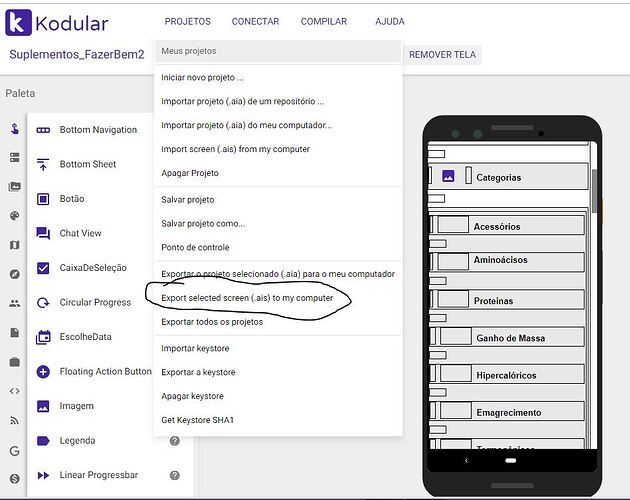The image size is (630, 500).
Task: Open help for Legenda component
Action: pyautogui.click(x=174, y=441)
